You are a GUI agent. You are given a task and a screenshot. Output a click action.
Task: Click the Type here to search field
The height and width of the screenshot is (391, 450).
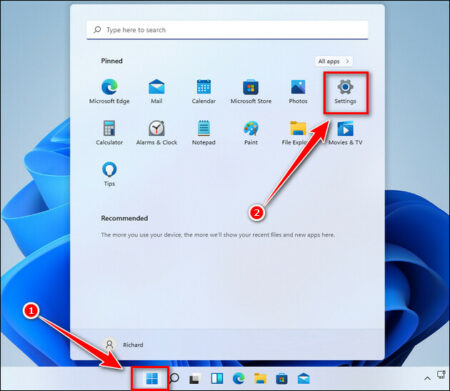click(x=227, y=30)
